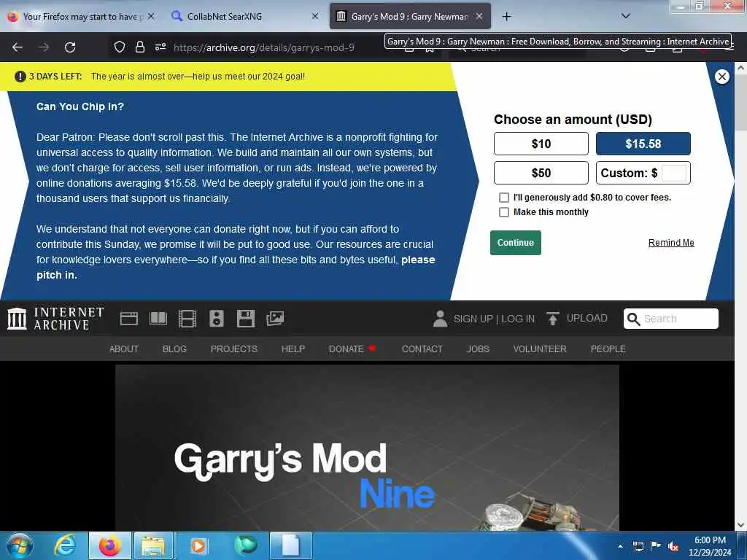This screenshot has width=747, height=560.
Task: Click the taskbar clock showing 6:00 PM
Action: pyautogui.click(x=710, y=546)
